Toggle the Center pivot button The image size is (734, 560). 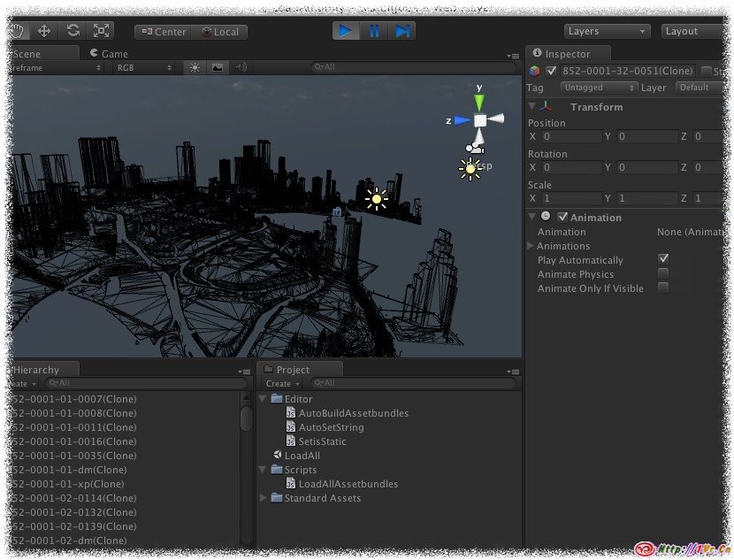(x=163, y=32)
